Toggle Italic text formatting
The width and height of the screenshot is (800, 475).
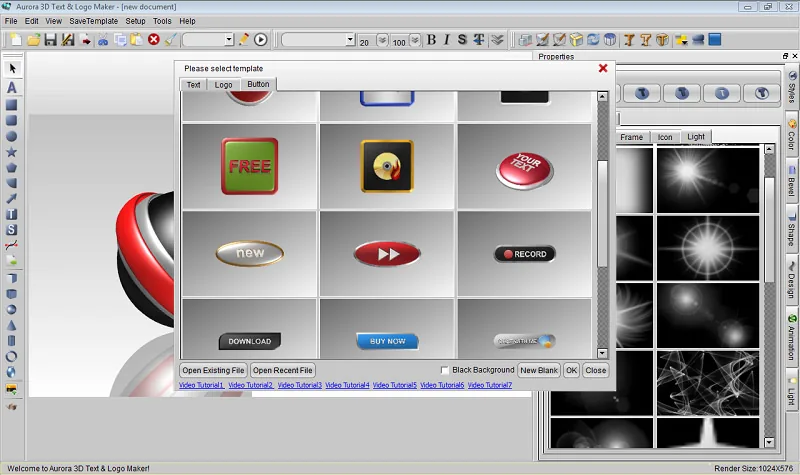click(x=446, y=40)
